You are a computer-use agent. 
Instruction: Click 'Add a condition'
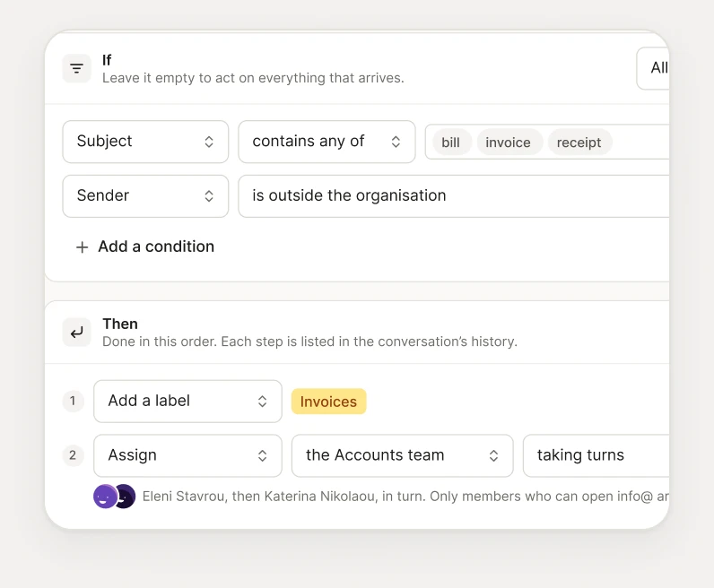[x=144, y=246]
